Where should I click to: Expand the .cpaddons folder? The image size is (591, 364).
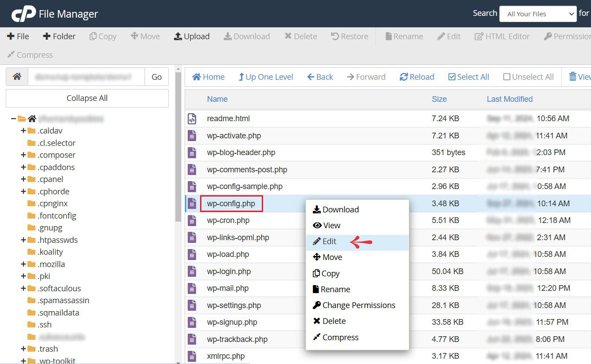(23, 167)
